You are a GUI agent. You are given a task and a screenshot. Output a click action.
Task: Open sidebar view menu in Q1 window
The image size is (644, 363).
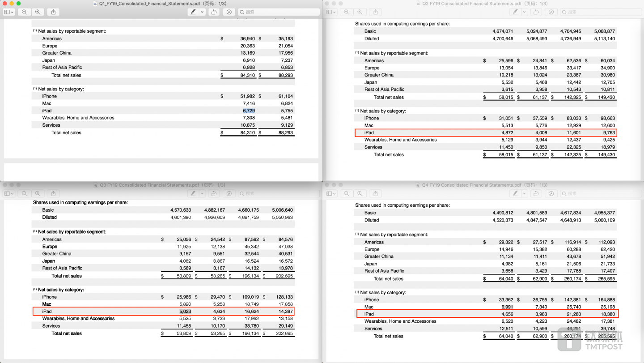pos(9,12)
